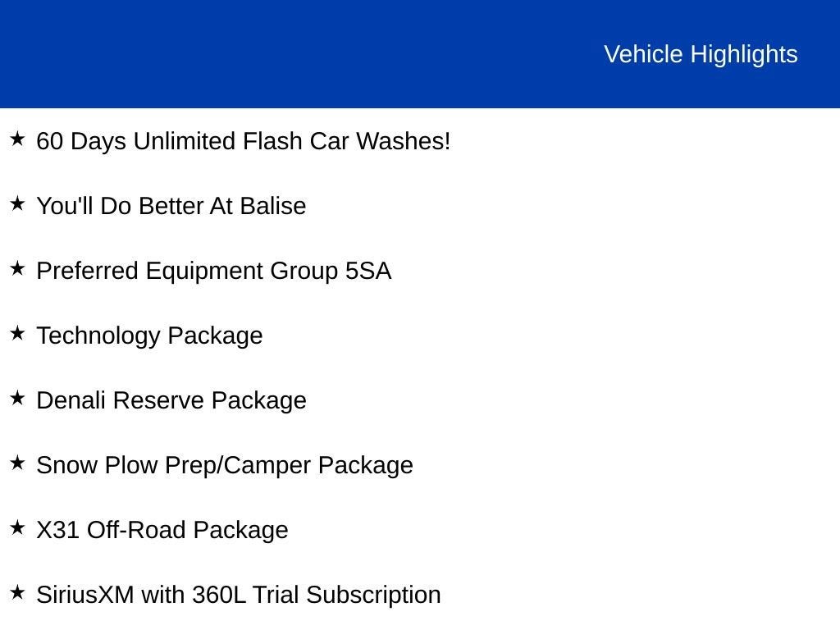The height and width of the screenshot is (630, 840).
Task: Open the Preferred Equipment Group 5SA highlight
Action: click(x=213, y=271)
